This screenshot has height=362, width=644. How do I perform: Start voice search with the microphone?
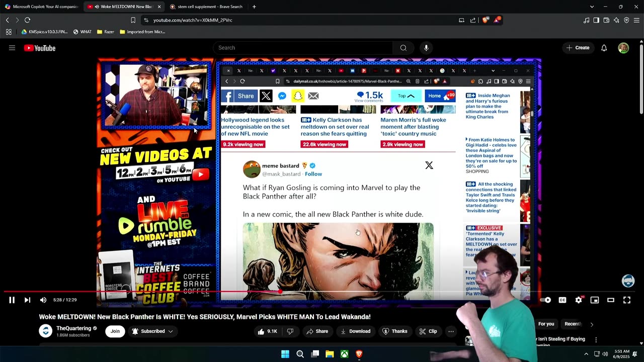pyautogui.click(x=426, y=48)
